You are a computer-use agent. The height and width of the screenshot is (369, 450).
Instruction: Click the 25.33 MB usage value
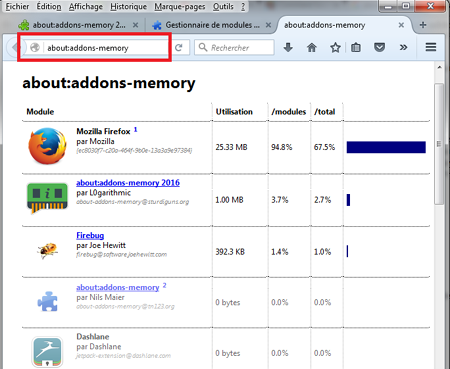pyautogui.click(x=231, y=147)
